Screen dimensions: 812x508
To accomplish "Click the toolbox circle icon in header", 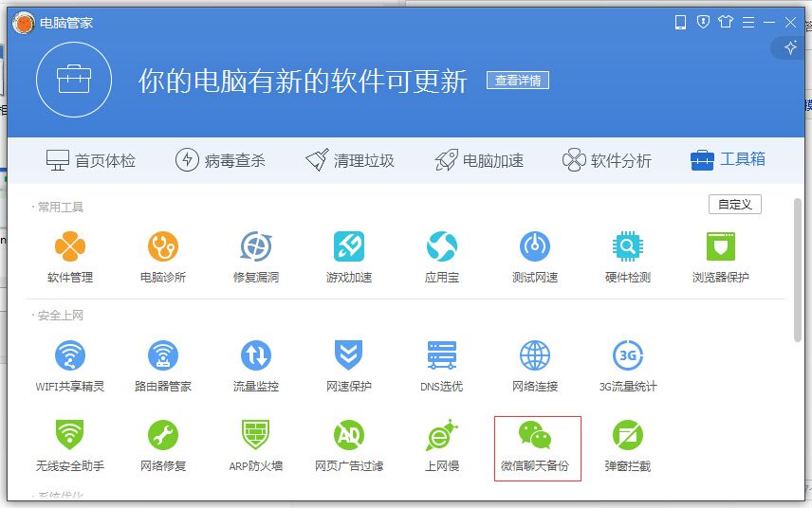I will click(74, 80).
